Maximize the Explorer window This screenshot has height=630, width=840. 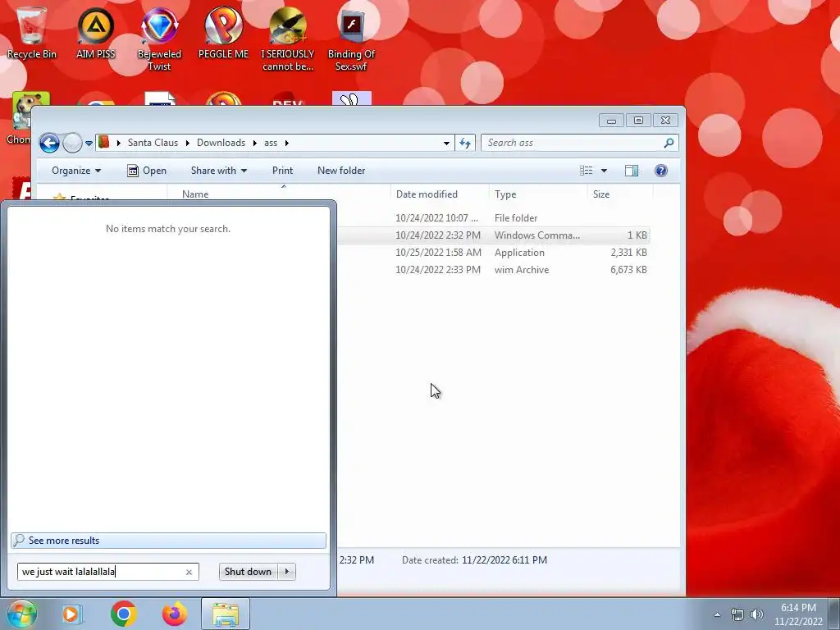tap(638, 121)
